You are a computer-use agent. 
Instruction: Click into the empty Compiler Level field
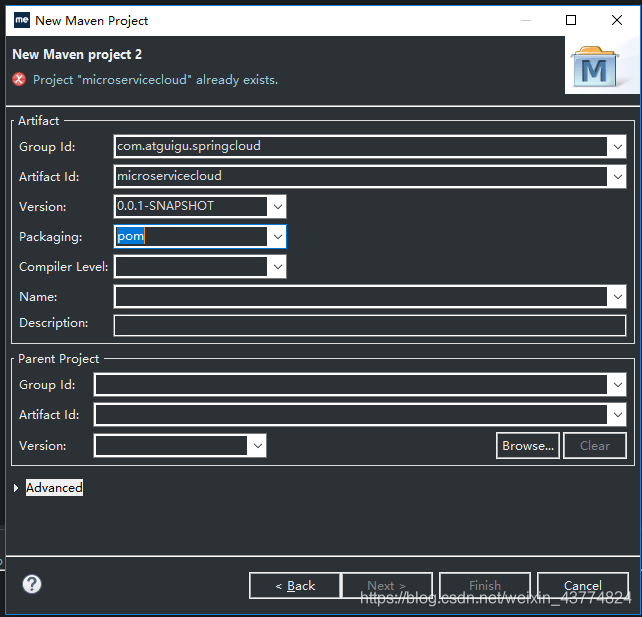tap(191, 267)
